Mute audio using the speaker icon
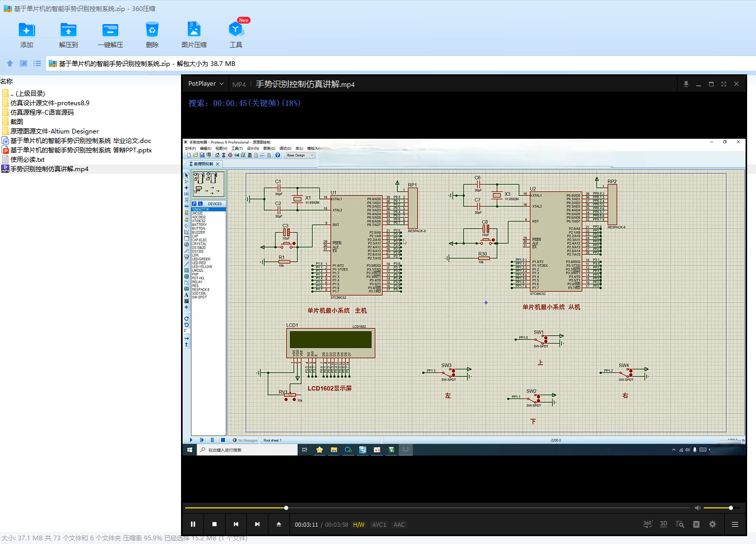756x544 pixels. (697, 508)
